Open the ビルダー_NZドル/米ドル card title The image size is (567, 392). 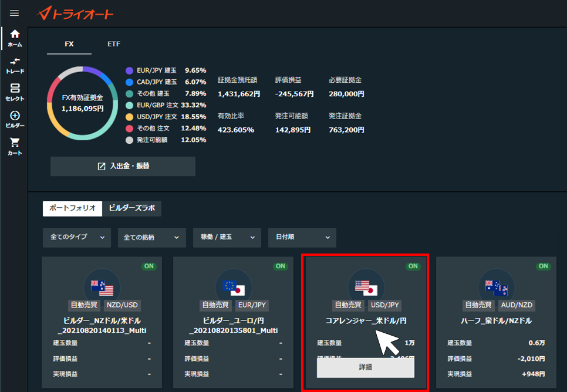click(102, 326)
